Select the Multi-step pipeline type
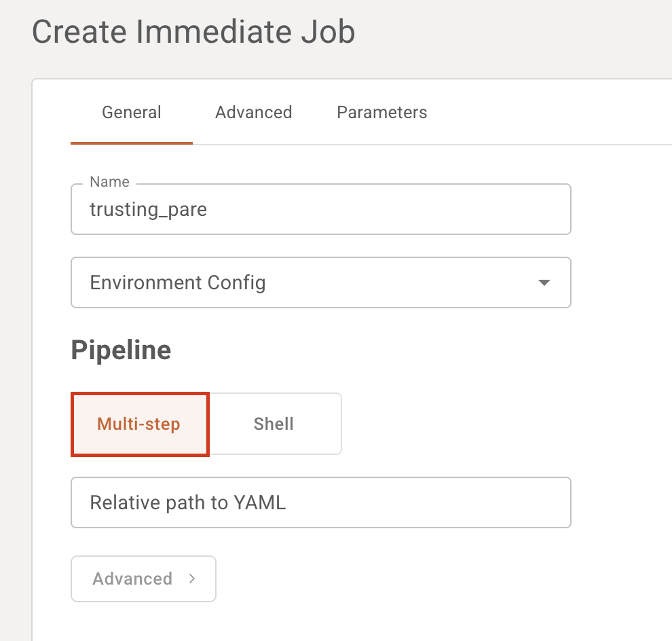 tap(140, 424)
